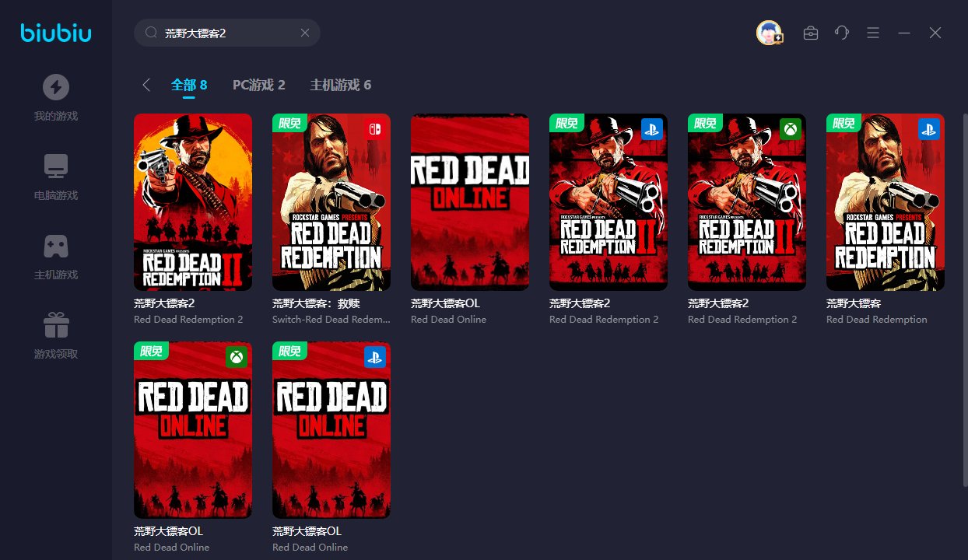Open 电脑游戏 monitor sidebar icon
This screenshot has width=968, height=560.
[55, 166]
